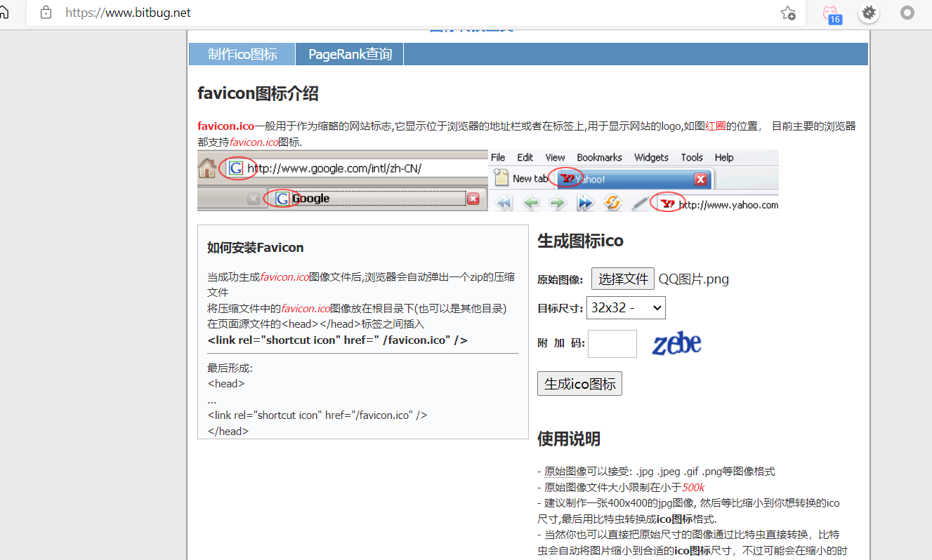Select a different target size from the combo box
The image size is (932, 560).
(626, 307)
